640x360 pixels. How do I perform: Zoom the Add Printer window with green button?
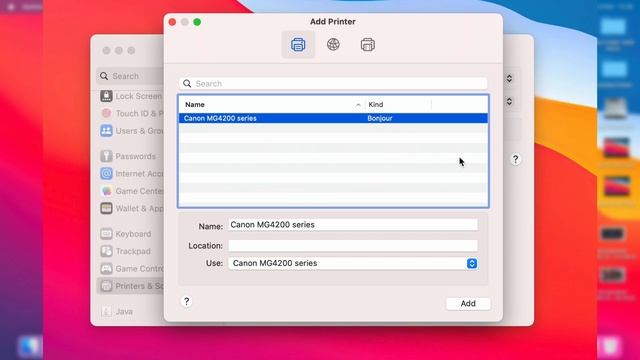coord(197,22)
